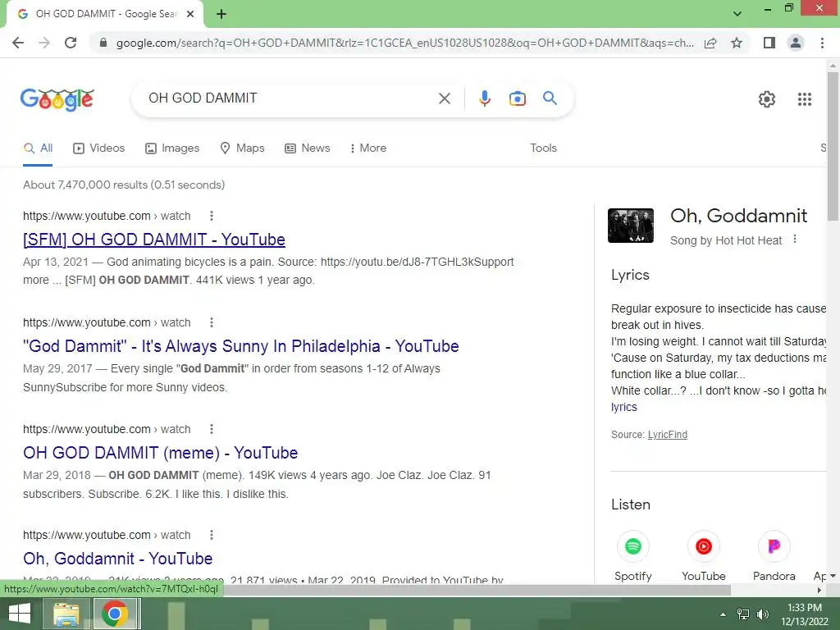This screenshot has width=840, height=630.
Task: Open the taskbar clock showing 1:33 PM
Action: point(805,614)
